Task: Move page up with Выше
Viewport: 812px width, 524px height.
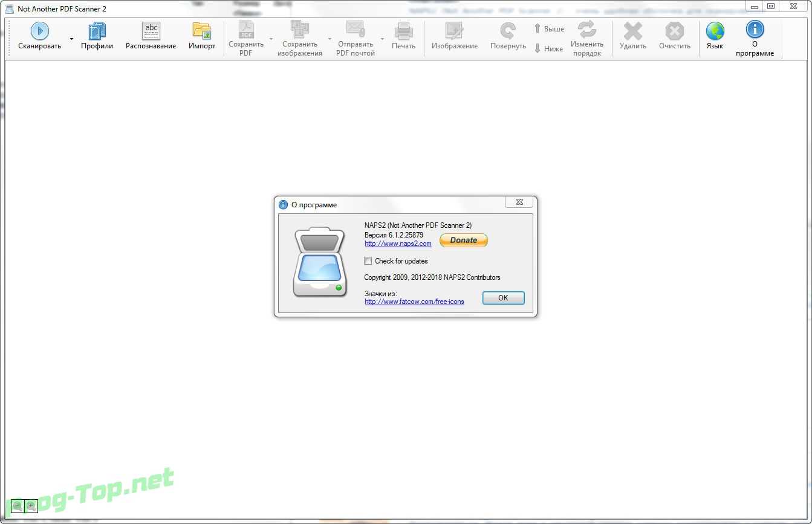Action: pos(549,29)
